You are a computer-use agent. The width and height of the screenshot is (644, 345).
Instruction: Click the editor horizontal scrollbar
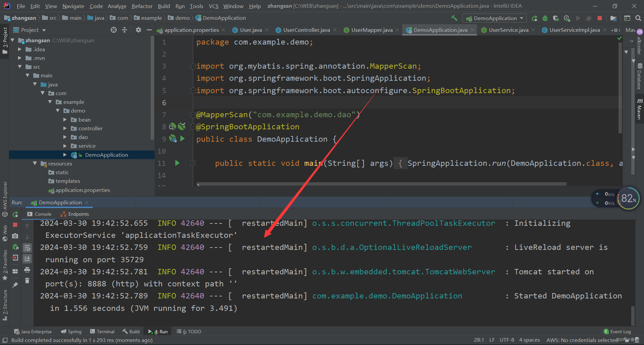coord(382,184)
